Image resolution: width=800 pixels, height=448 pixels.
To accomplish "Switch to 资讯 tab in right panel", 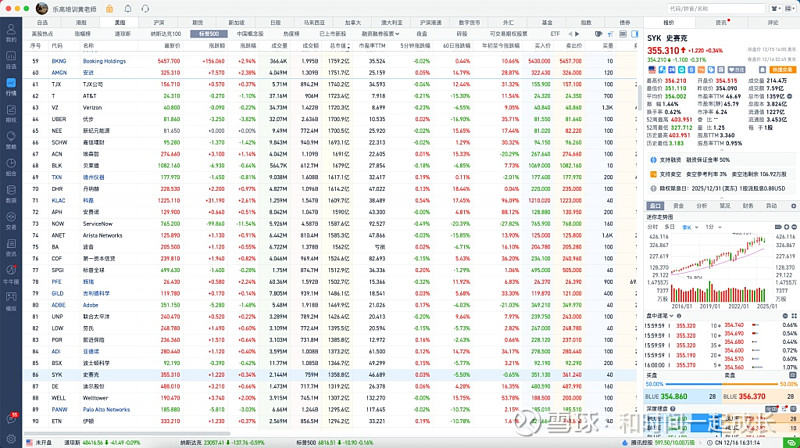I will 721,22.
